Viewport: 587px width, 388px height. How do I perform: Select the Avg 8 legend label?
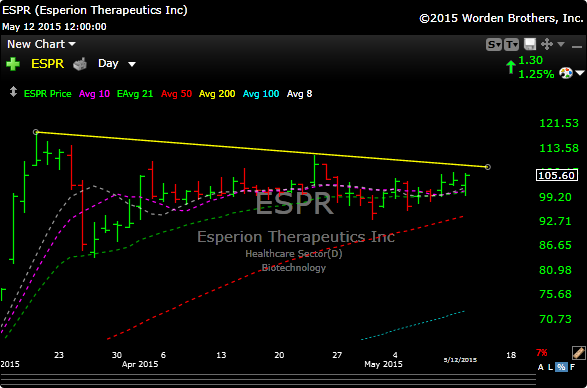pos(299,94)
